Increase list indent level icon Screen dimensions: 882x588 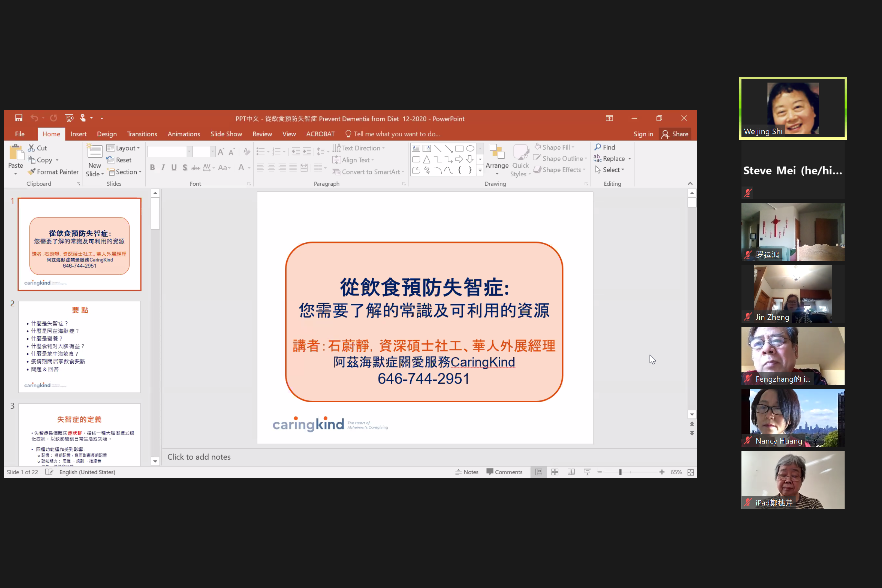[307, 152]
